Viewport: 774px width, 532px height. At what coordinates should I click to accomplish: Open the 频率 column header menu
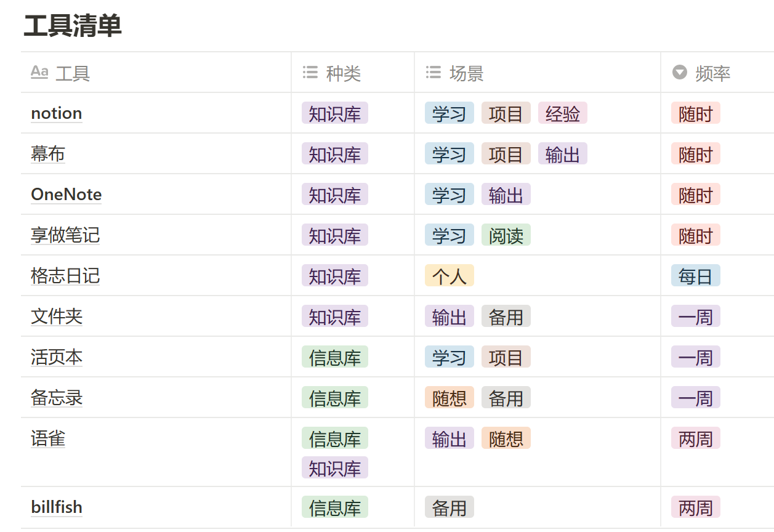click(717, 73)
